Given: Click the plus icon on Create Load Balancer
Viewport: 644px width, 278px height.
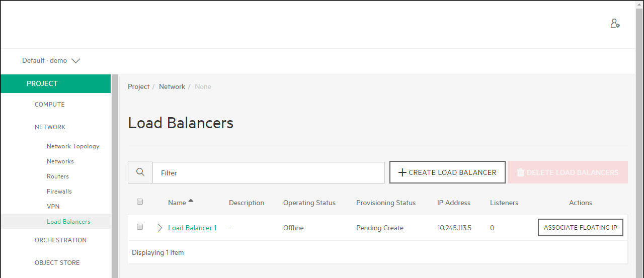Looking at the screenshot, I should (402, 172).
